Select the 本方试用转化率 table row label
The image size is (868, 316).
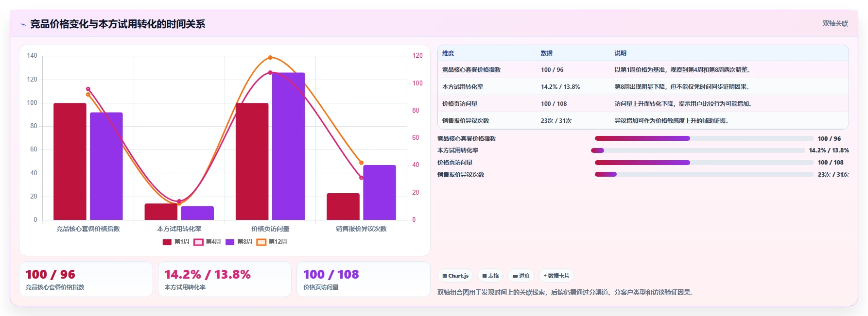click(463, 87)
